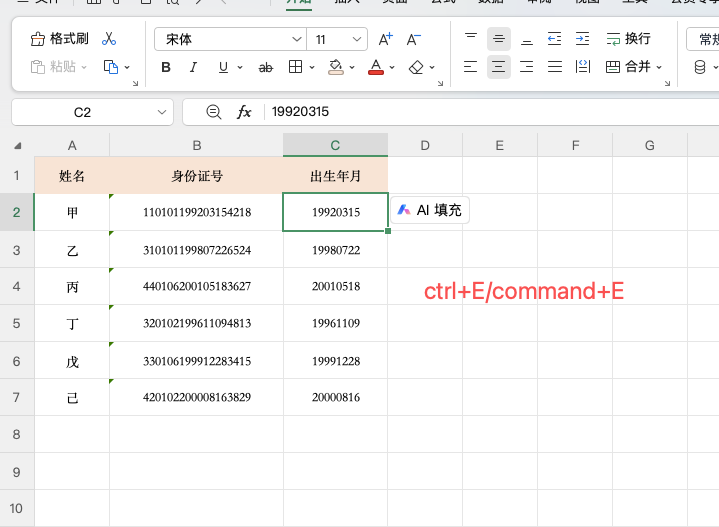The image size is (719, 527).
Task: Click the zoom magnifier icon in formula bar
Action: (x=214, y=112)
